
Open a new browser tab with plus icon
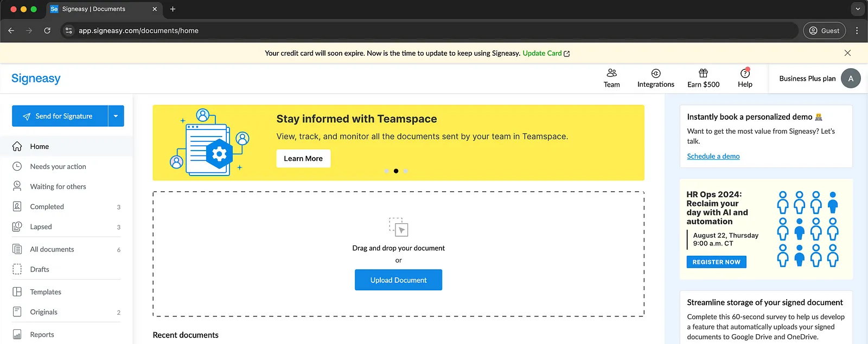click(173, 9)
